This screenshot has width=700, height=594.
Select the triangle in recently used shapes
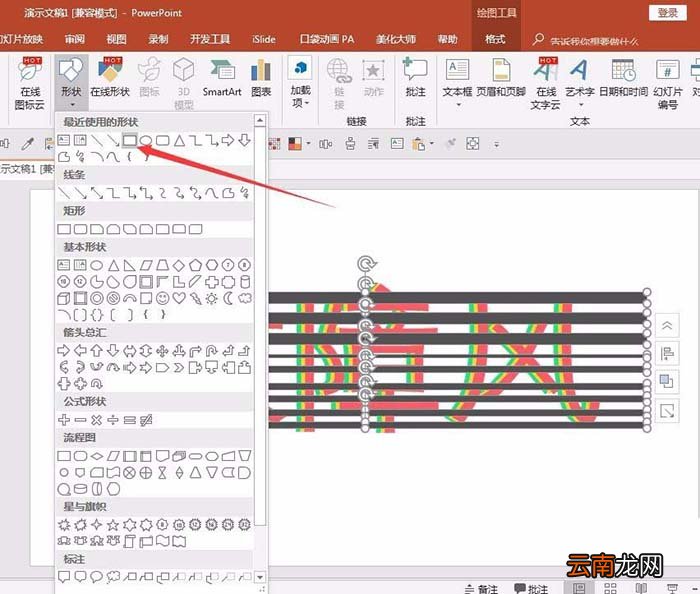click(179, 141)
